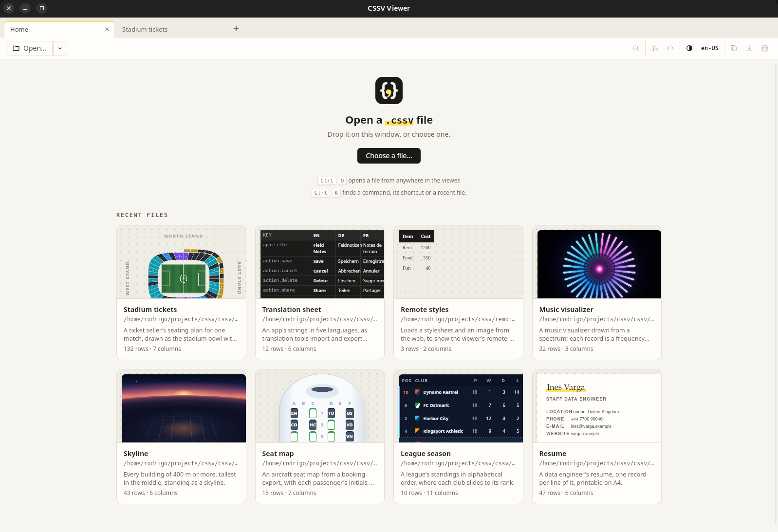Click the Seat map card title
The height and width of the screenshot is (532, 778).
[278, 454]
